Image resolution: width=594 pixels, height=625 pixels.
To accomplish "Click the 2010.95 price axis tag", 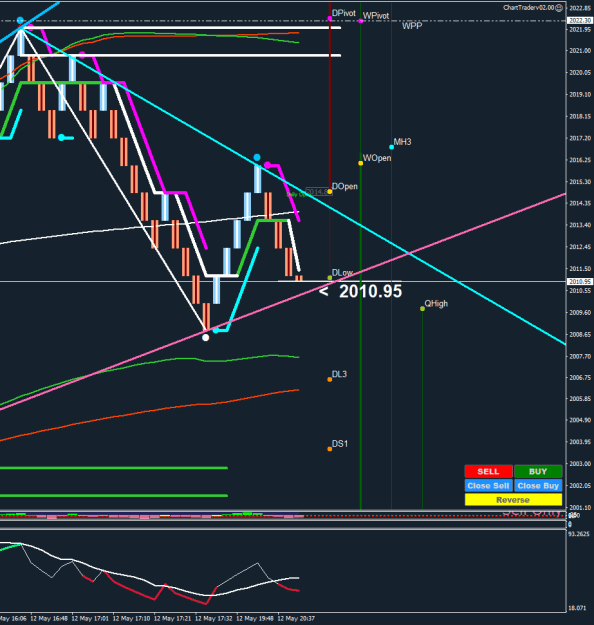I will (x=580, y=281).
